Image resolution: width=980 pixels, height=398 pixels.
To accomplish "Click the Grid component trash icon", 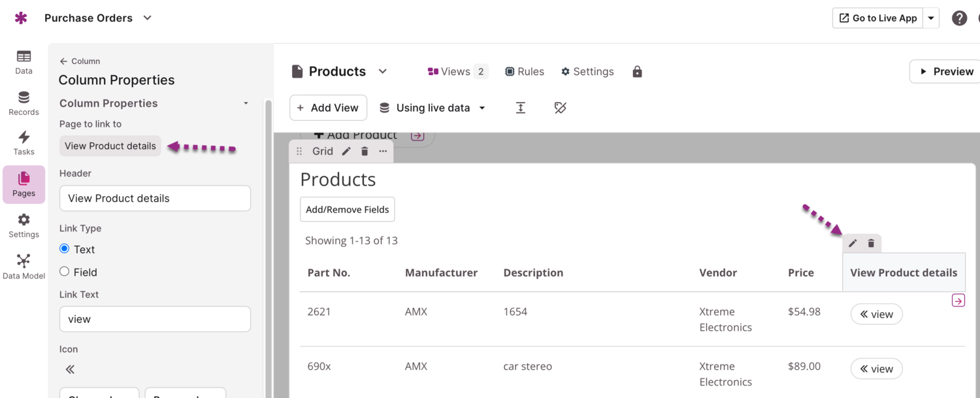I will click(x=365, y=152).
